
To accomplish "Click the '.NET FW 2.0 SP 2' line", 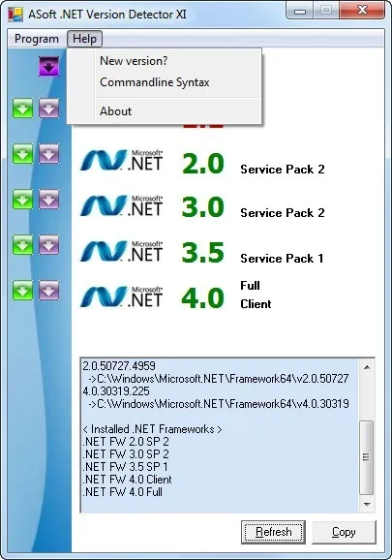I will [126, 442].
